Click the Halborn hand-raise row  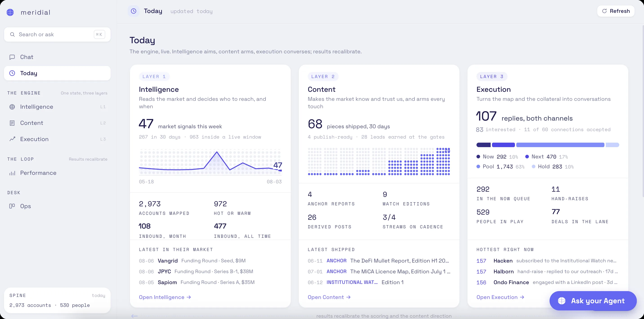point(548,272)
